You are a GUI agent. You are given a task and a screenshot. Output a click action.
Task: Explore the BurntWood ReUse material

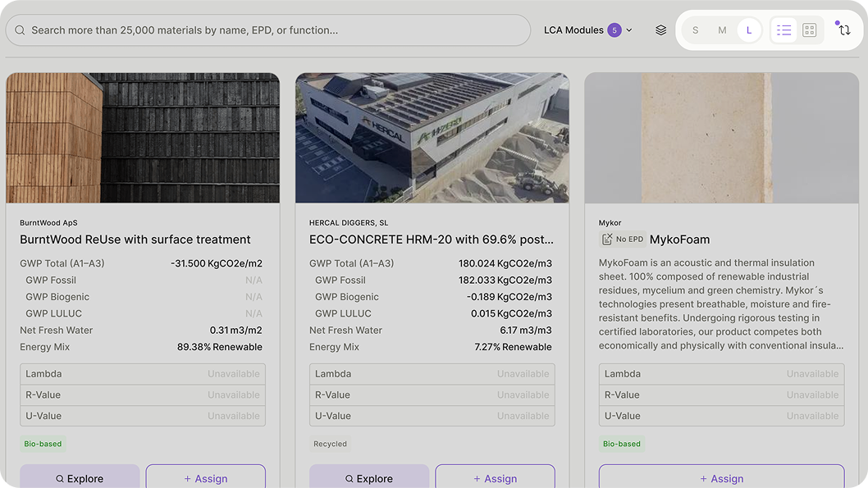click(80, 478)
